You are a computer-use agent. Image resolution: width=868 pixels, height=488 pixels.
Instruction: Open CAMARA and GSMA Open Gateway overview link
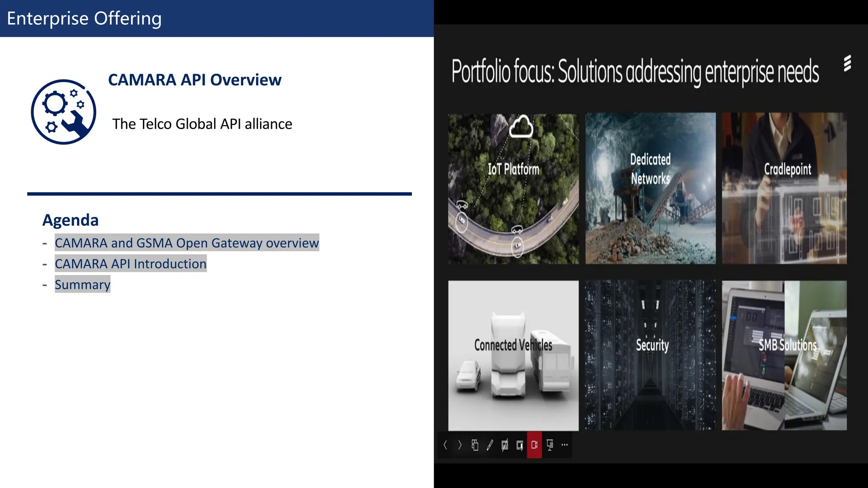tap(186, 243)
